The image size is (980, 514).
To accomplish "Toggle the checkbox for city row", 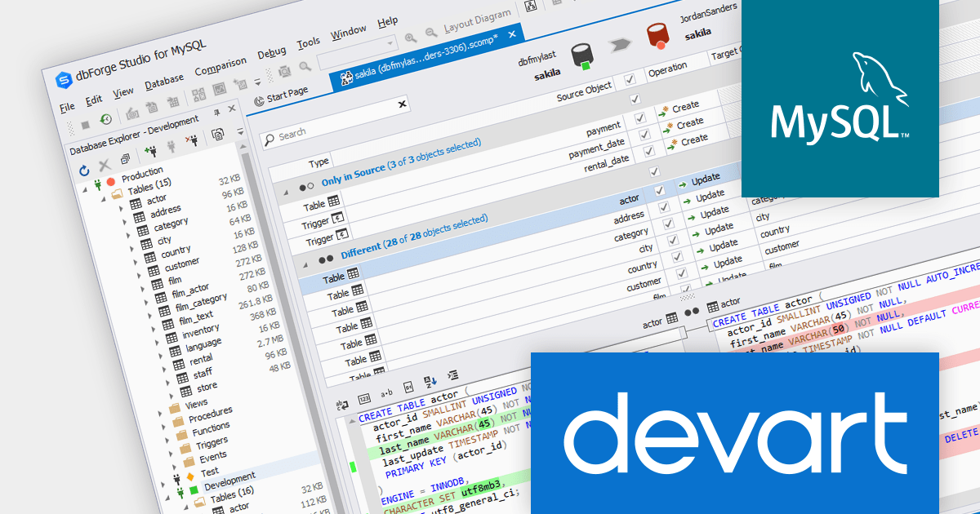I will [671, 241].
